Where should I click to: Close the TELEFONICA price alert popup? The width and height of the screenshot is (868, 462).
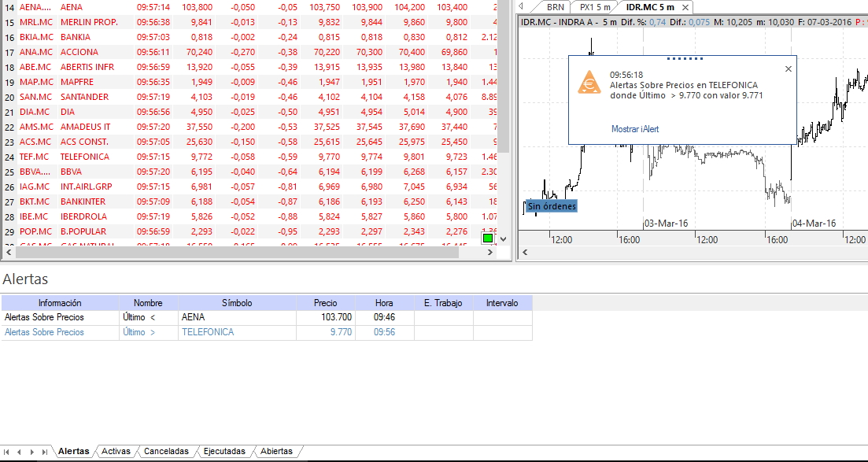[x=789, y=68]
